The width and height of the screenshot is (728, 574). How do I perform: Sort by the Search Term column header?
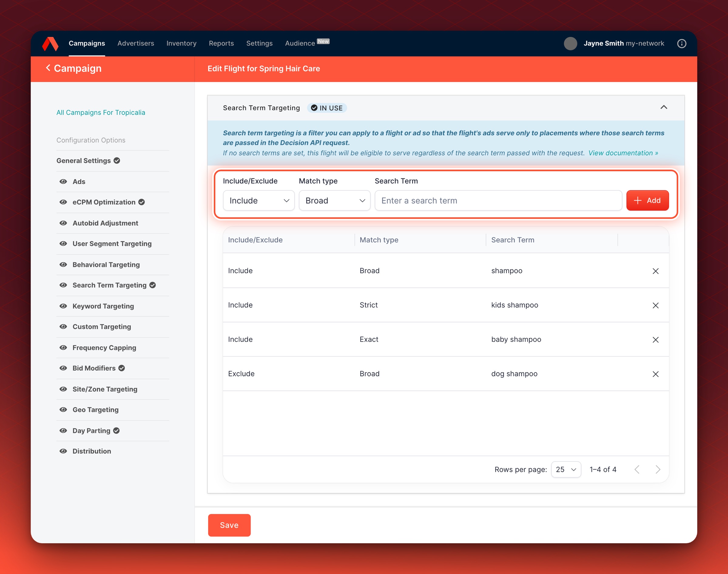click(513, 240)
